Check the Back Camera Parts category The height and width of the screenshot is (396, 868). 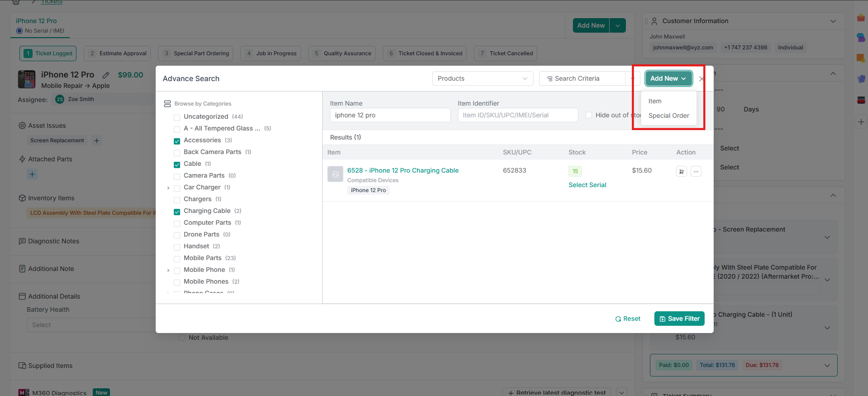coord(177,153)
